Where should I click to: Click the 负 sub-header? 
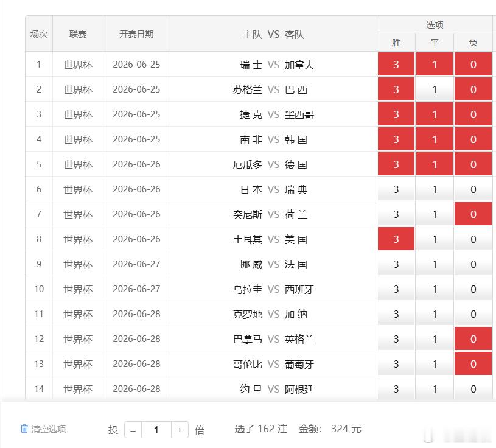(x=473, y=43)
